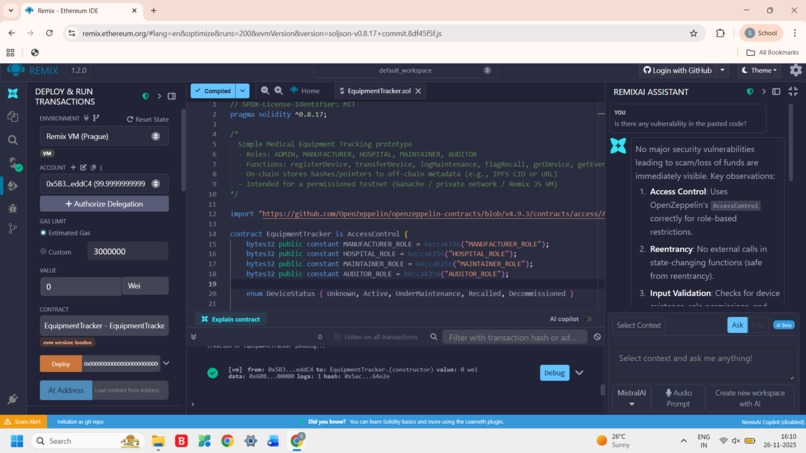The width and height of the screenshot is (806, 453).
Task: Open the Remix settings gear icon
Action: tap(796, 70)
